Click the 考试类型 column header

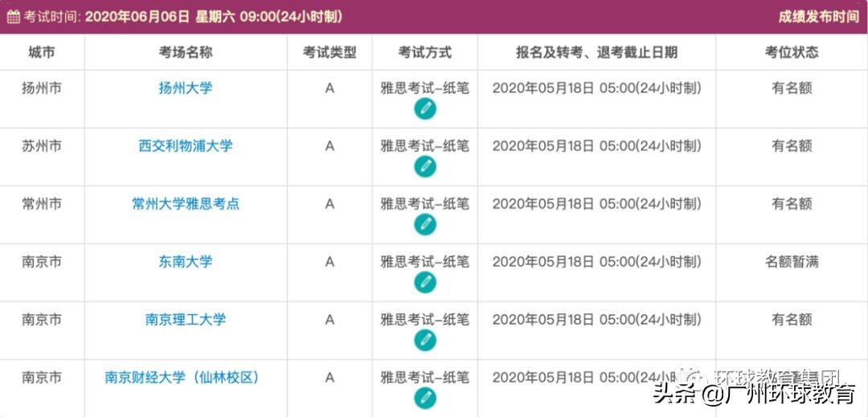tap(330, 52)
